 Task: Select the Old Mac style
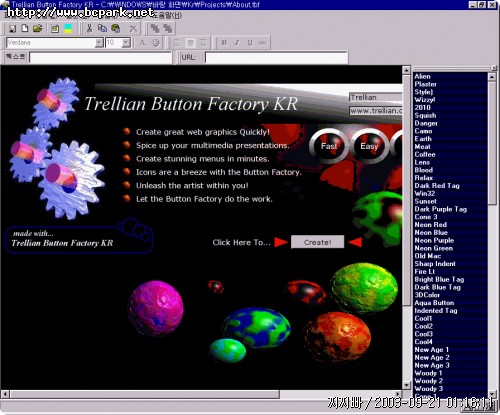click(427, 256)
